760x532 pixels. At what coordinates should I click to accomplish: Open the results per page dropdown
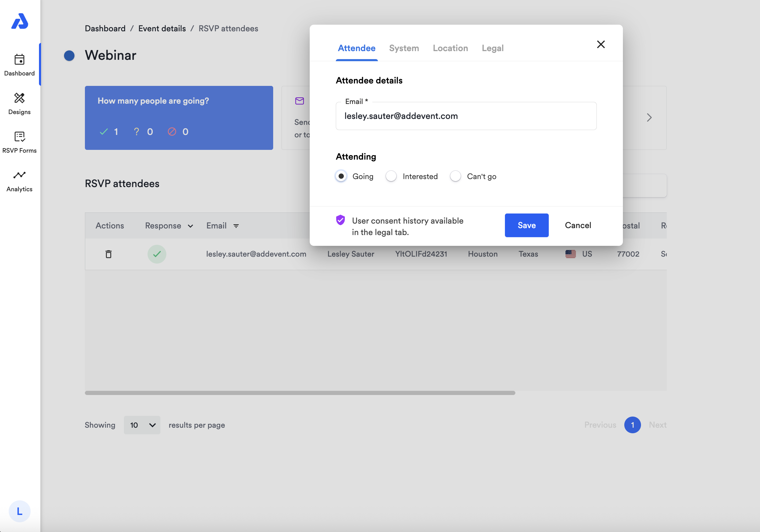pos(142,425)
